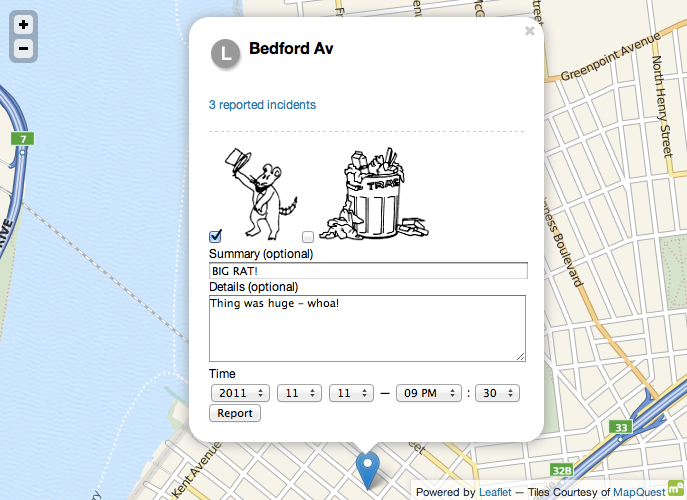687x500 pixels.
Task: Select the rat with top hat image
Action: [261, 193]
